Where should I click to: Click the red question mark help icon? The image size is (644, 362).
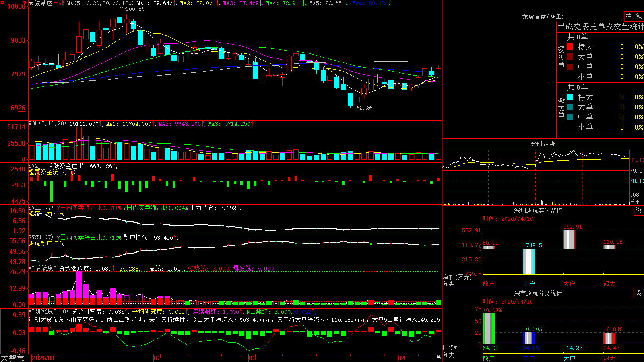[x=25, y=4]
